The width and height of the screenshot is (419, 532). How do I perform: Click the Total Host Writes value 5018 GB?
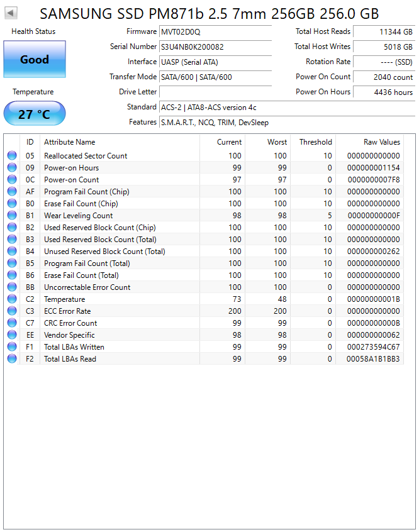click(384, 47)
